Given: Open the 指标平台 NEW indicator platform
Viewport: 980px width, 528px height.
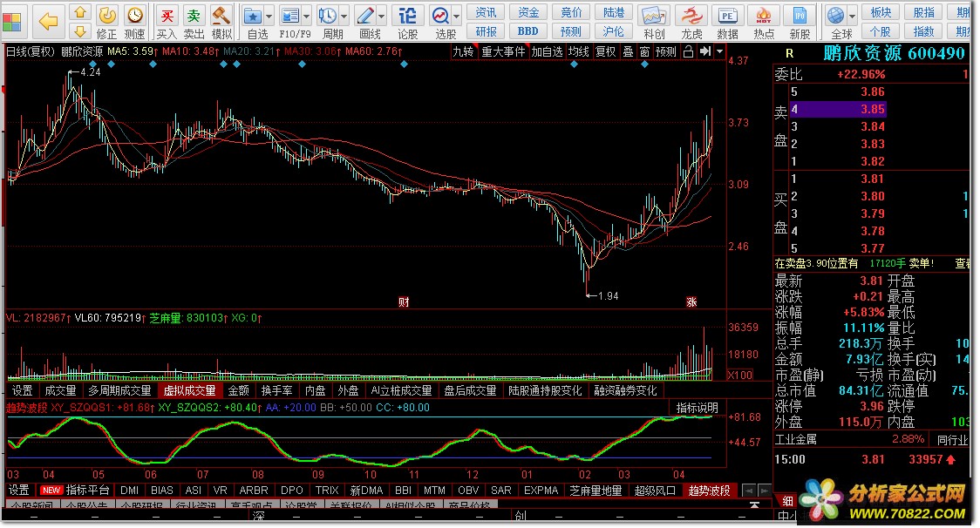Looking at the screenshot, I should [75, 491].
